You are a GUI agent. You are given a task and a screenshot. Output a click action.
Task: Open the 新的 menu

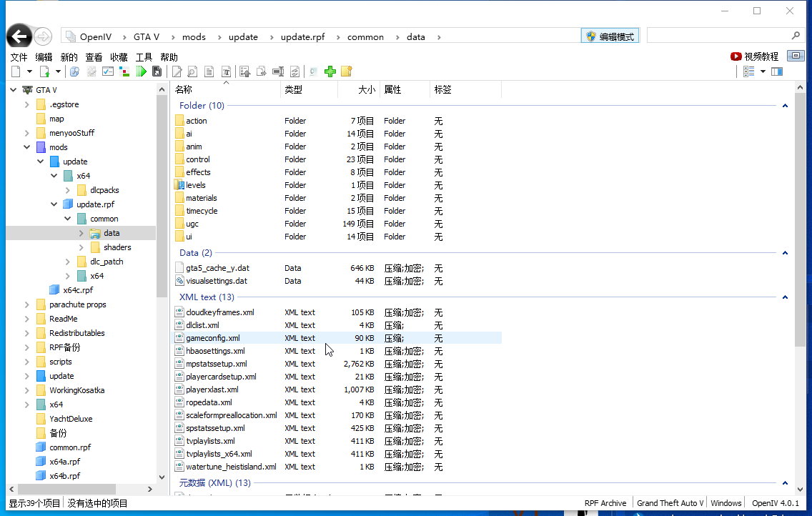coord(69,57)
